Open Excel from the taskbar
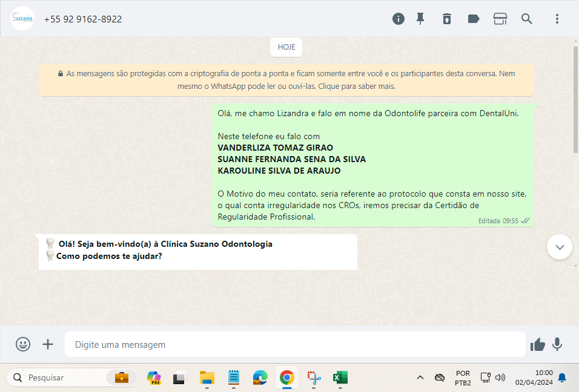This screenshot has width=579, height=392. point(340,377)
